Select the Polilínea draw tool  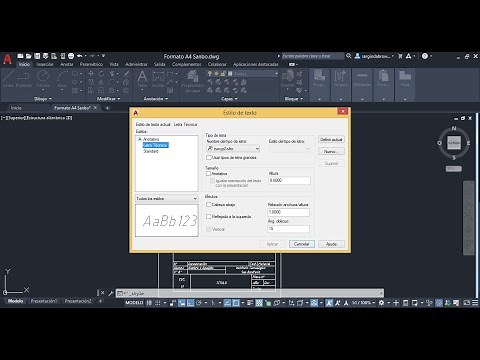24,79
